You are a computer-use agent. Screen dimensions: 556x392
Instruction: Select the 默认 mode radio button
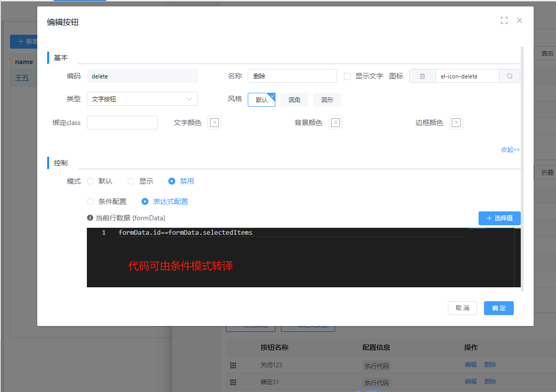tap(90, 181)
